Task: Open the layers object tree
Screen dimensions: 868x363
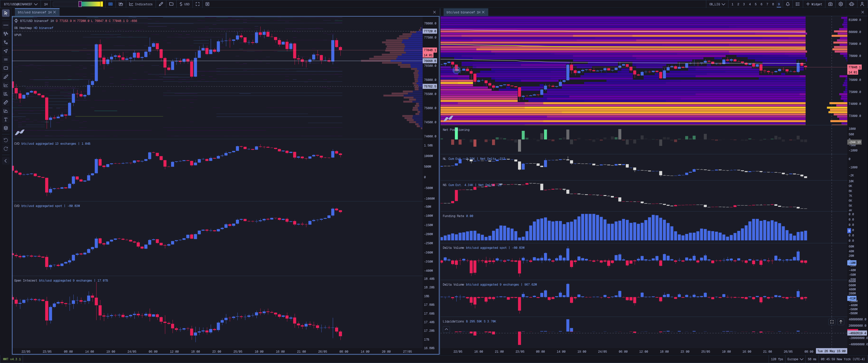Action: [6, 128]
